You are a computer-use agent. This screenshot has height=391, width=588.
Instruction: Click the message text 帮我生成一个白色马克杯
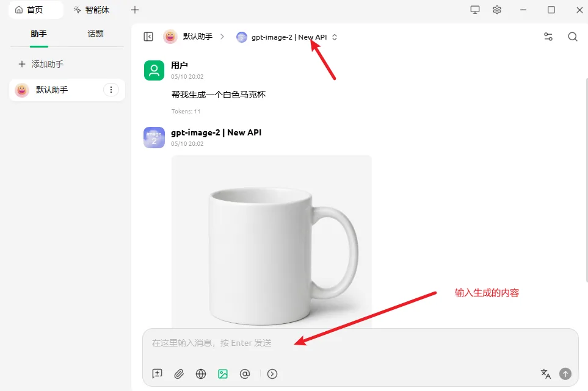tap(219, 95)
